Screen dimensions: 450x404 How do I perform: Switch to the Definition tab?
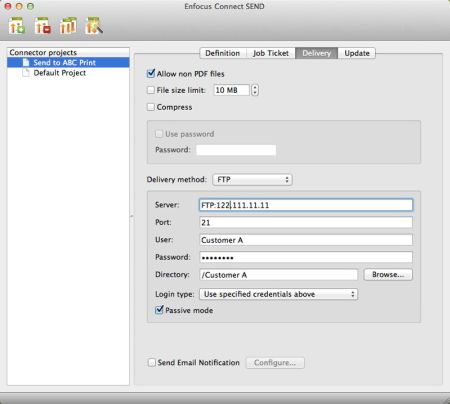[223, 53]
